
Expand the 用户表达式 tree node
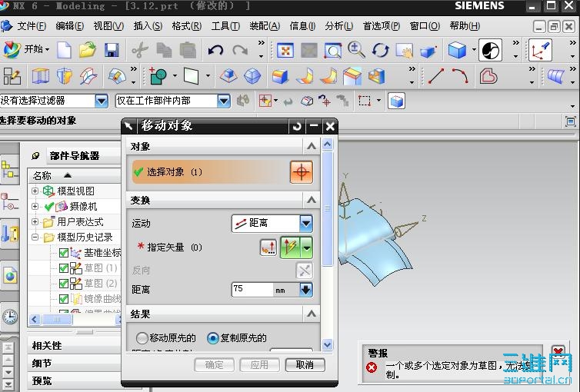point(35,221)
